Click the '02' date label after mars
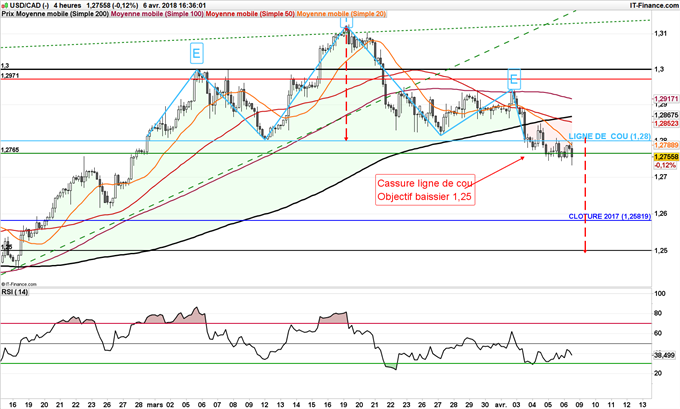 169,405
